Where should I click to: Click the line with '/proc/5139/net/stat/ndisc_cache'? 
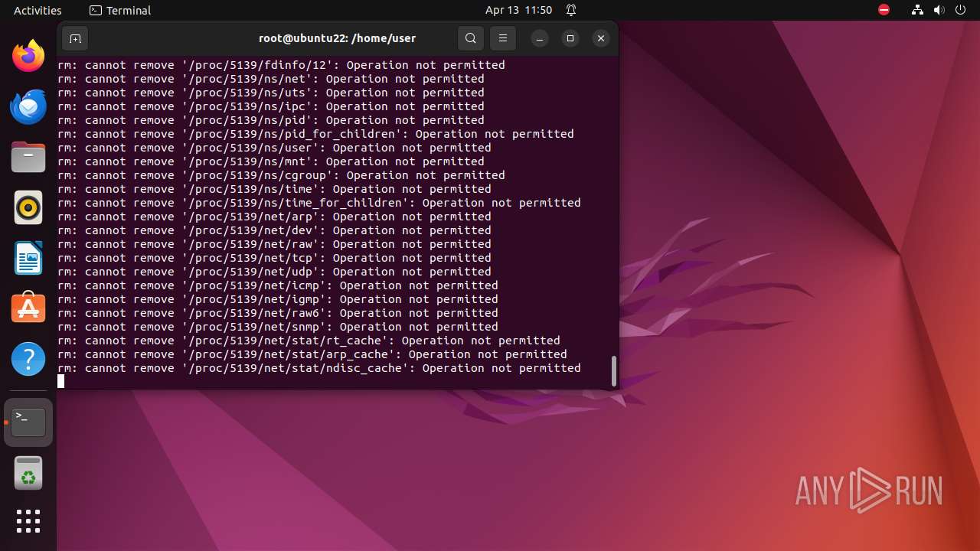(x=319, y=368)
